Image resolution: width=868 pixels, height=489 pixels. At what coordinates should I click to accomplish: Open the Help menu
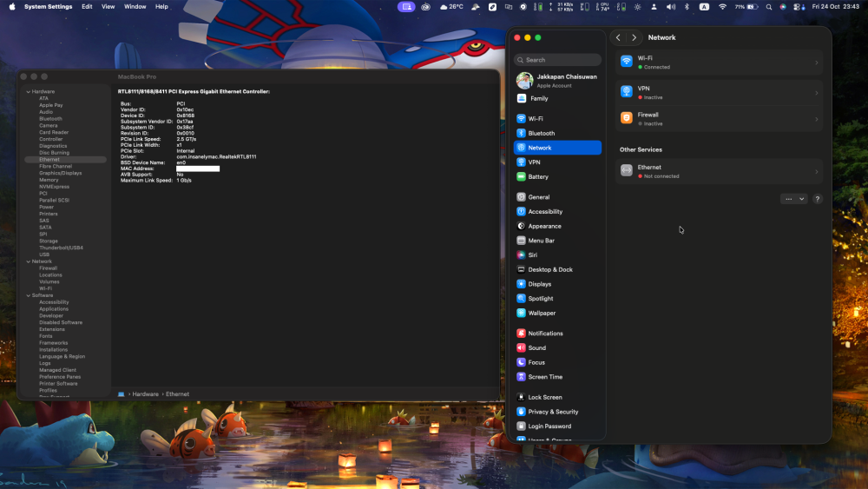tap(161, 7)
